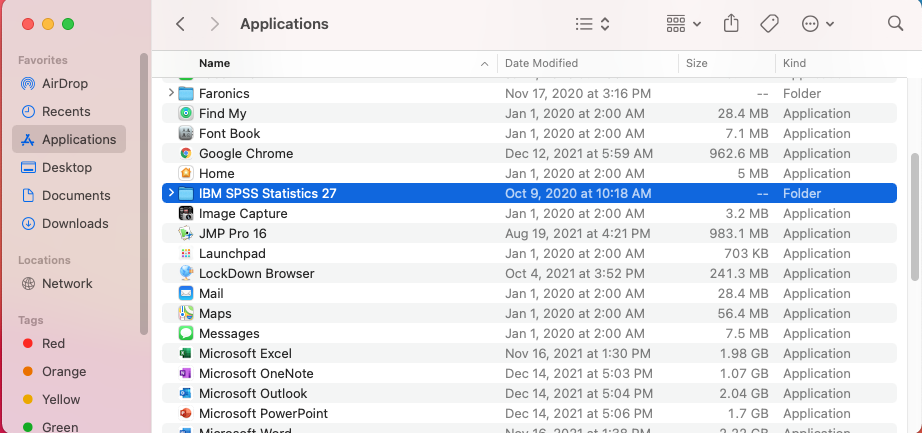This screenshot has height=433, width=922.
Task: Open the Tags toolbar icon
Action: (769, 23)
